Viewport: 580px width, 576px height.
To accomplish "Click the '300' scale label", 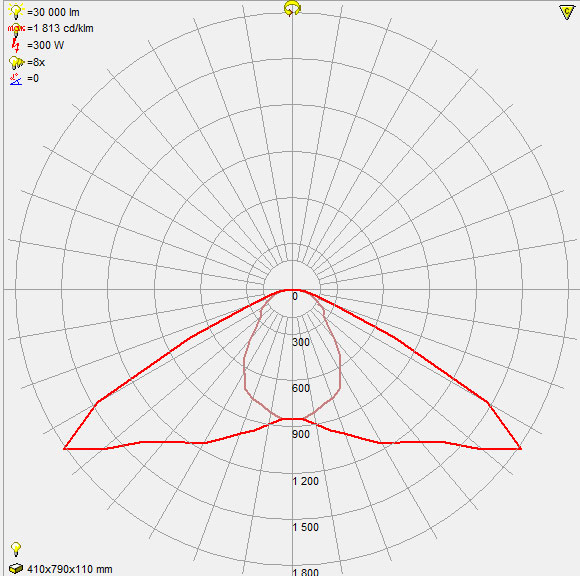I will pyautogui.click(x=301, y=342).
